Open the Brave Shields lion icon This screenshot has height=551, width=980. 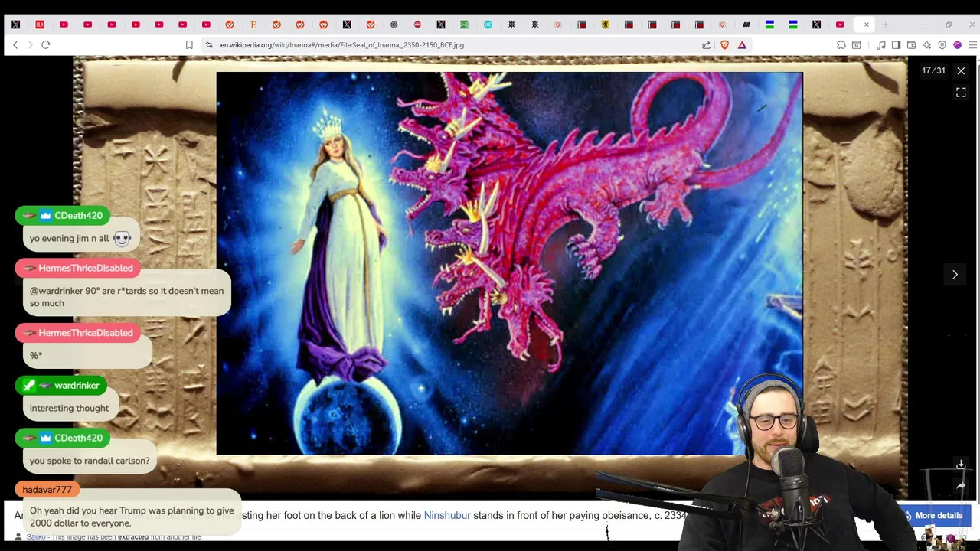pos(724,45)
